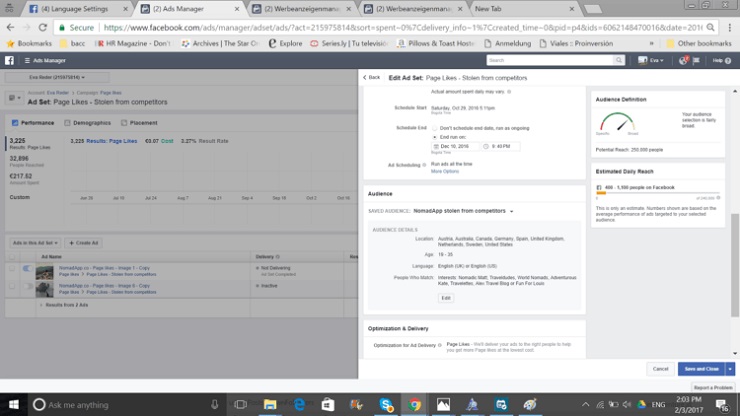Open the HR Magazine bookmark
740x416 pixels.
tap(133, 43)
